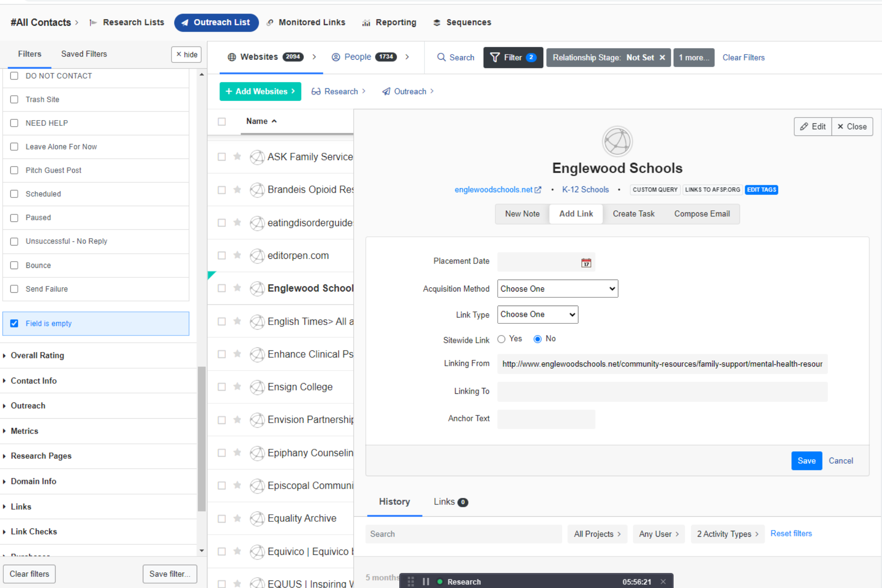Remove the Relationship Stage filter chip
The image size is (882, 588).
tap(662, 58)
